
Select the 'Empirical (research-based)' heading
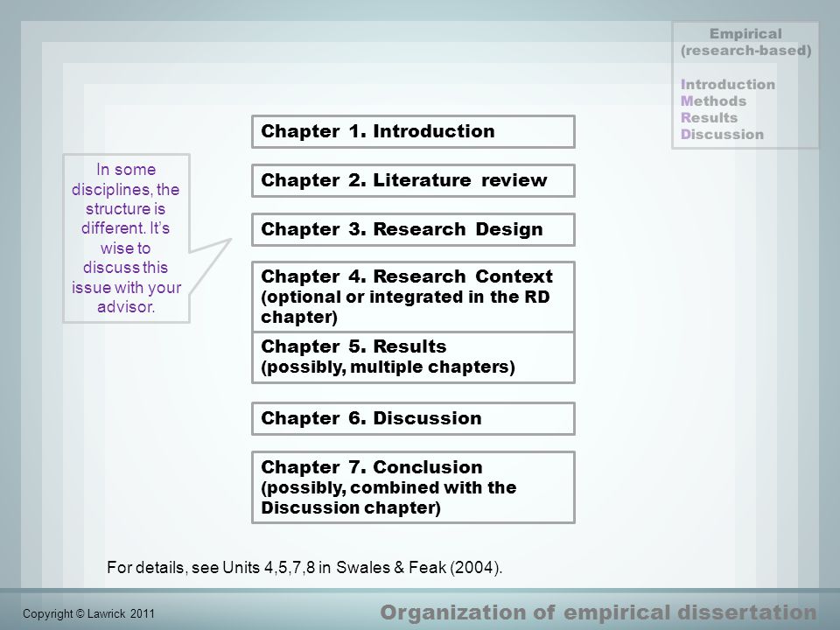tap(745, 42)
